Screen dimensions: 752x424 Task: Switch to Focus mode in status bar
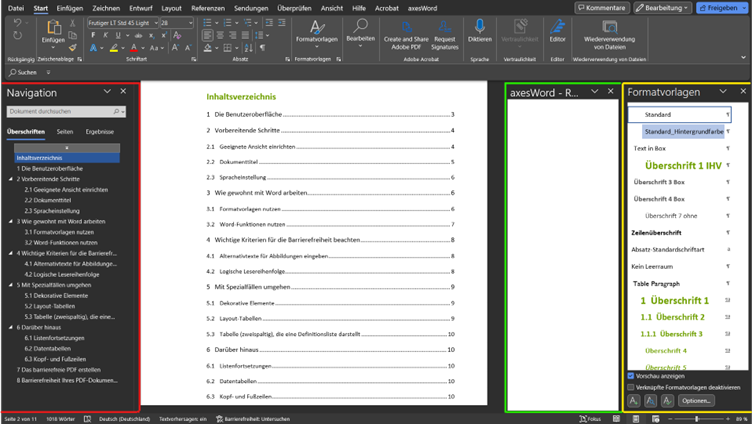coord(590,419)
